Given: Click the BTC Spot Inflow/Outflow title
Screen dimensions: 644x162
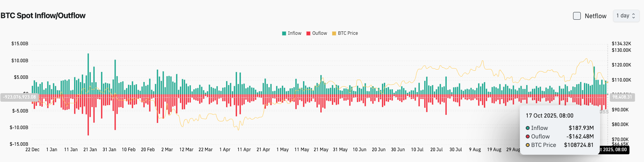Looking at the screenshot, I should [x=43, y=15].
